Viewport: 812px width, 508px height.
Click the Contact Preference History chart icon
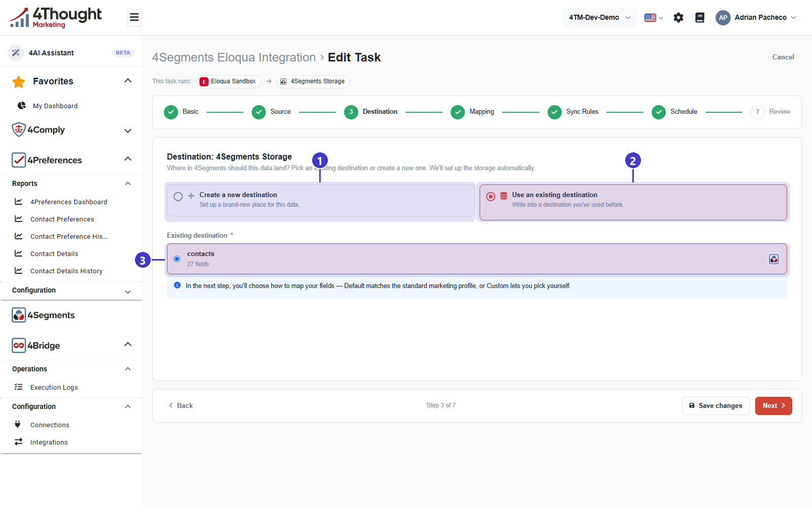(19, 236)
